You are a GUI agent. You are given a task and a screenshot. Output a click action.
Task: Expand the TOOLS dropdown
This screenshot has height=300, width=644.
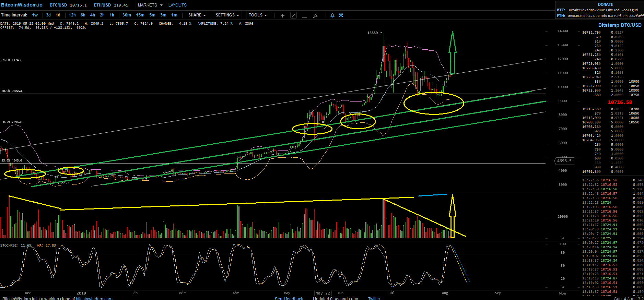tap(258, 15)
